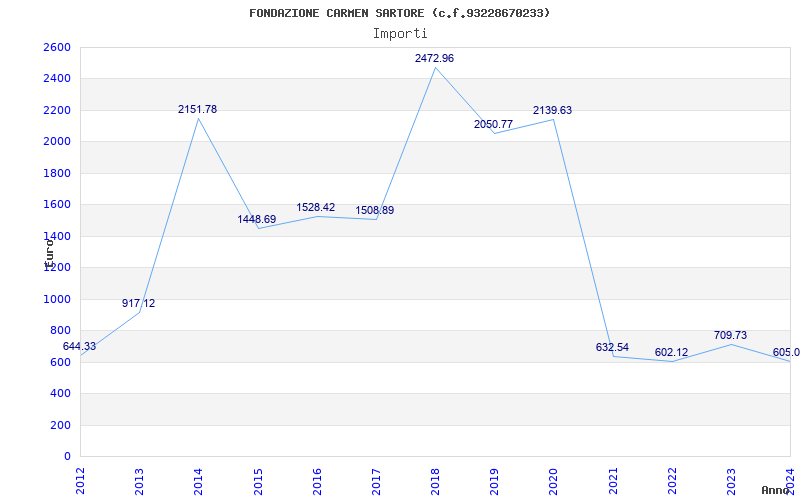Click the 1800 y-axis tick label
800x500 pixels.
pos(57,173)
